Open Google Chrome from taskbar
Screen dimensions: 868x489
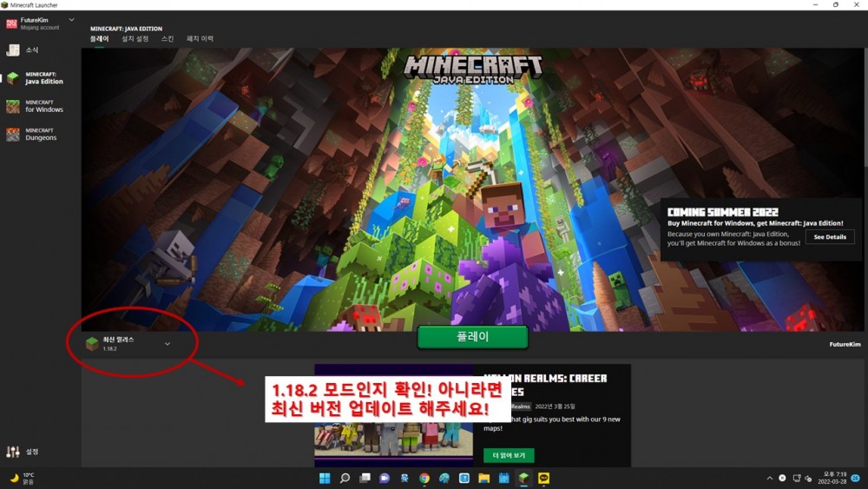[424, 478]
